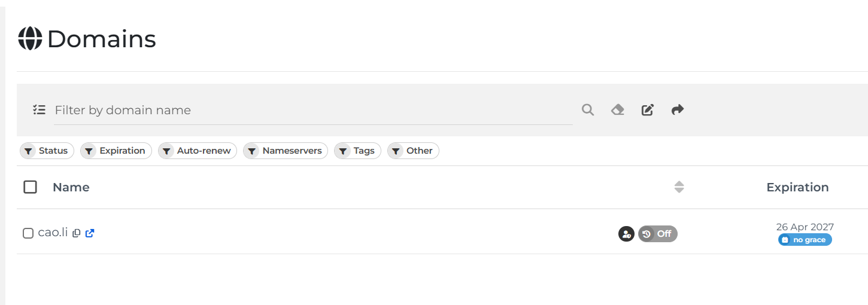Copy cao.li domain name icon
The width and height of the screenshot is (868, 305).
pyautogui.click(x=76, y=233)
